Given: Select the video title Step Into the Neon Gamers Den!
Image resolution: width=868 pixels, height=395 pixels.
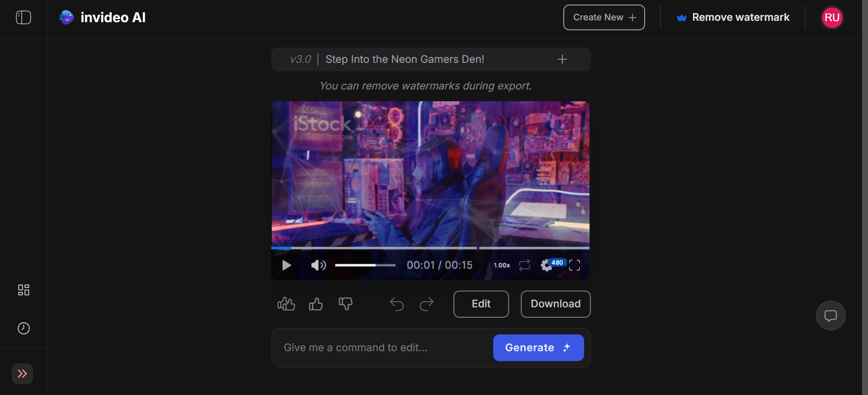Looking at the screenshot, I should click(x=405, y=59).
